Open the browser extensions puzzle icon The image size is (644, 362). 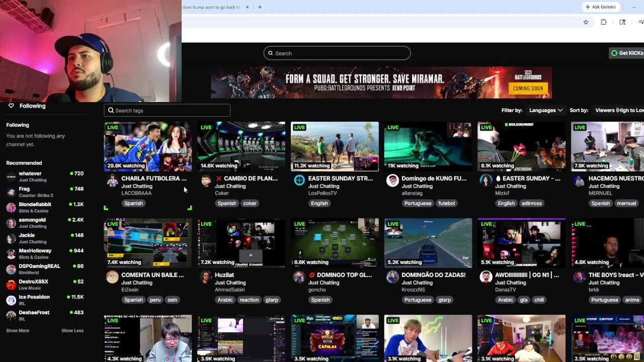click(604, 22)
